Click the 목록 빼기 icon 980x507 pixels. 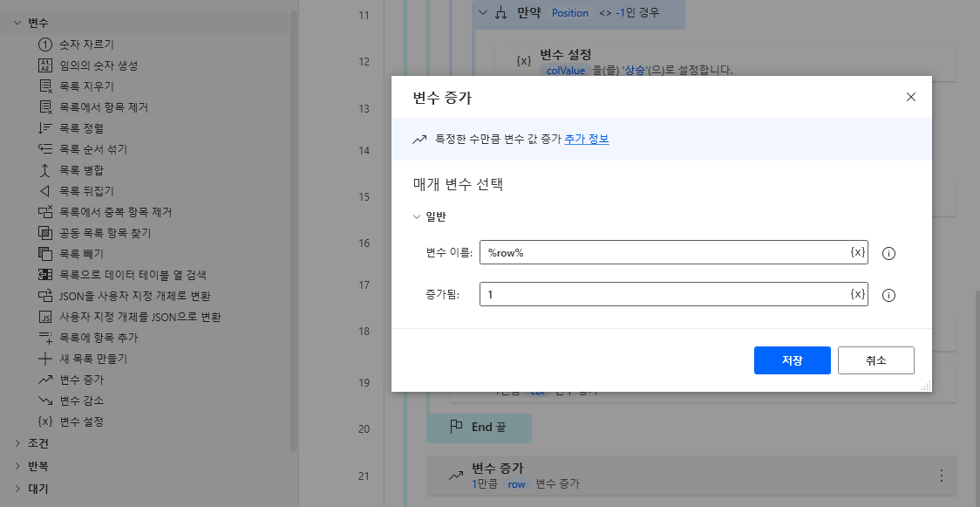tap(45, 254)
